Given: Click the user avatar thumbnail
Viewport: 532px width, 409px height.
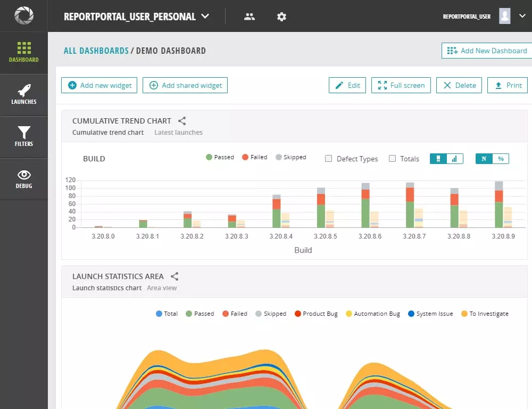Looking at the screenshot, I should coord(505,15).
